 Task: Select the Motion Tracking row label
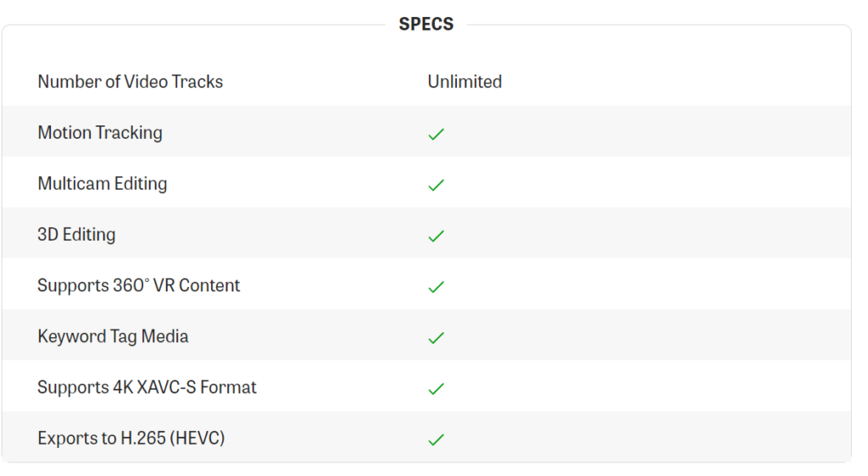pos(100,133)
